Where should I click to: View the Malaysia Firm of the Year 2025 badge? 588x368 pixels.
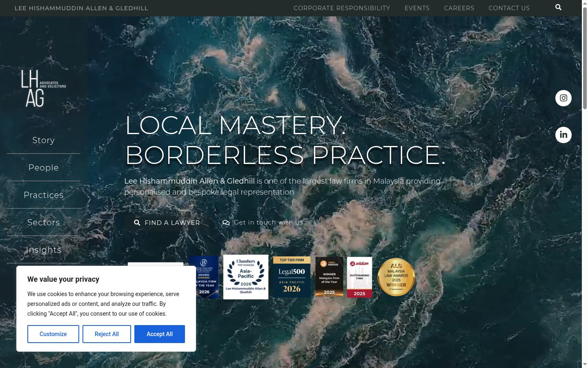point(329,277)
